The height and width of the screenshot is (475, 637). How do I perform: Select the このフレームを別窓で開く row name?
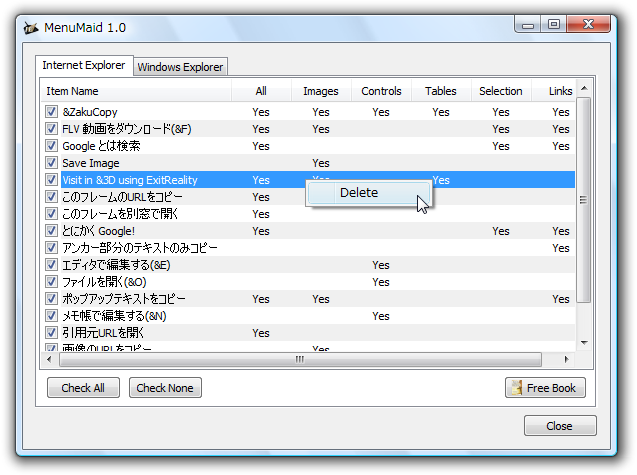click(120, 214)
